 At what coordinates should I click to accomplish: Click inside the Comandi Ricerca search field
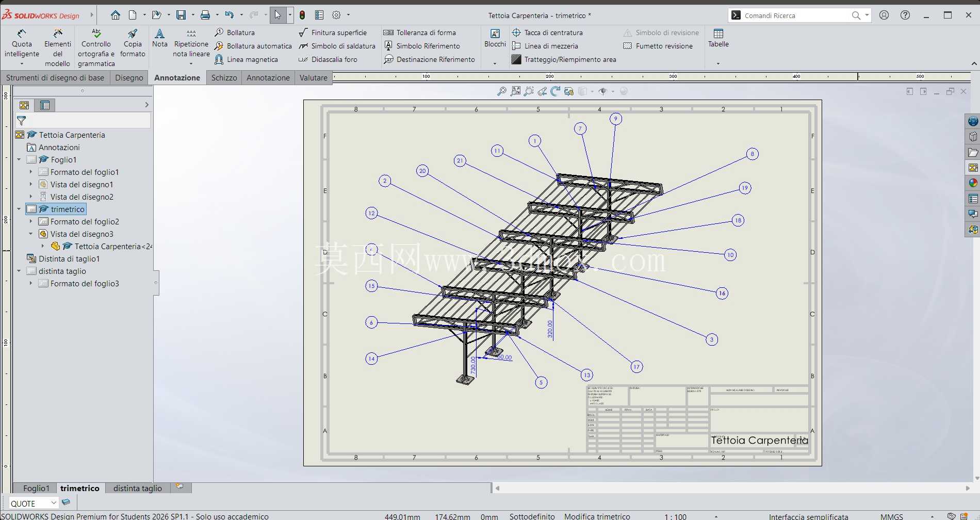795,15
